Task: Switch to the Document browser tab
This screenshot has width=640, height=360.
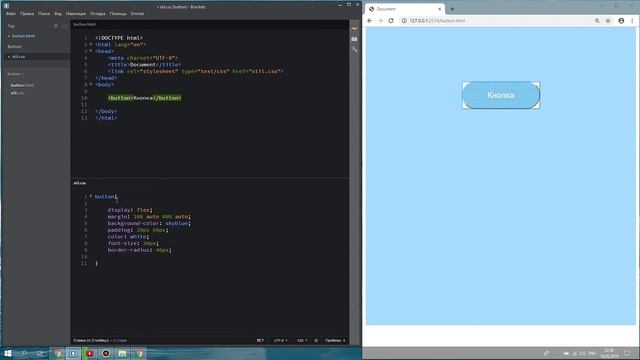Action: pos(404,9)
